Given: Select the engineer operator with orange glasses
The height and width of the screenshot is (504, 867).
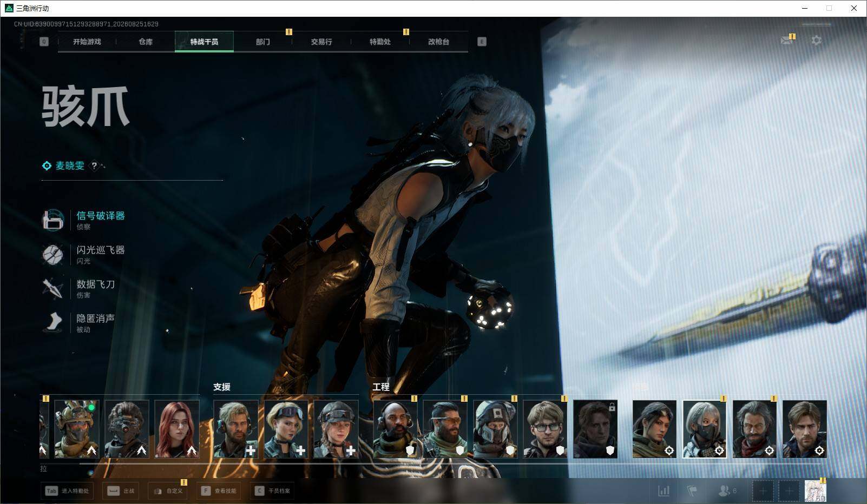Looking at the screenshot, I should tap(445, 429).
